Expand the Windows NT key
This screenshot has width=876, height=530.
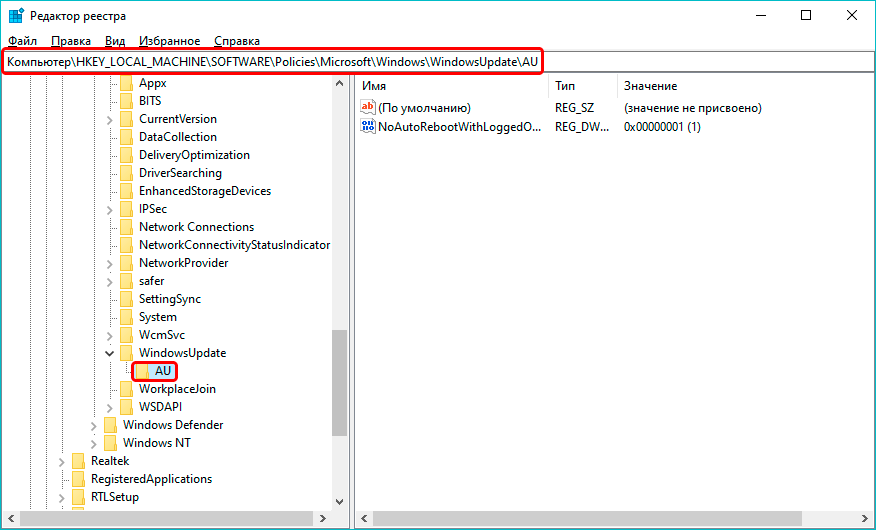pyautogui.click(x=93, y=443)
